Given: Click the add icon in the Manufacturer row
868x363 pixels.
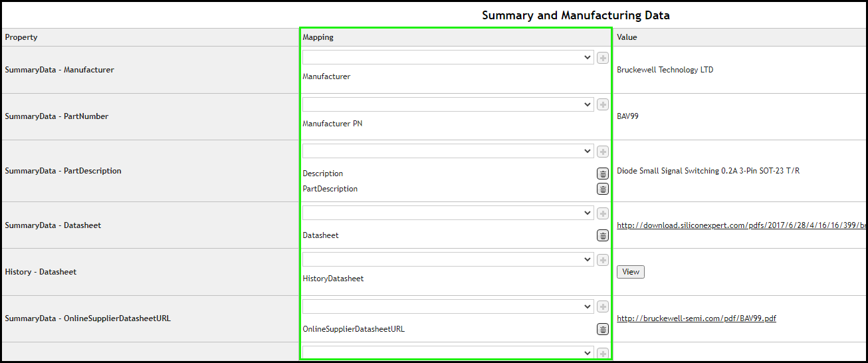Looking at the screenshot, I should point(603,58).
